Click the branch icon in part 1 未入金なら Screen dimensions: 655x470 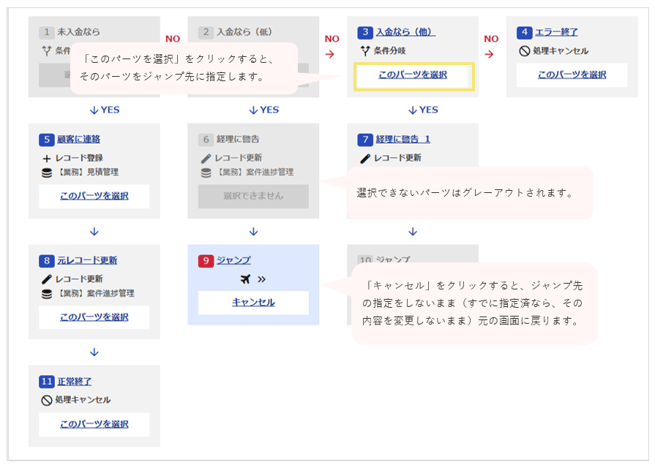coord(47,51)
